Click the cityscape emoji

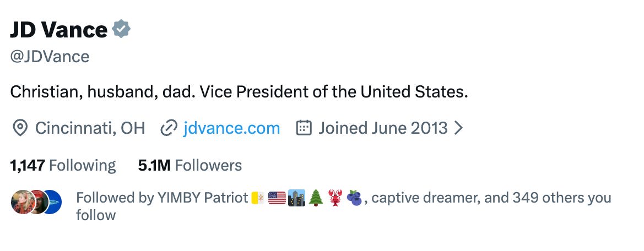coord(296,198)
